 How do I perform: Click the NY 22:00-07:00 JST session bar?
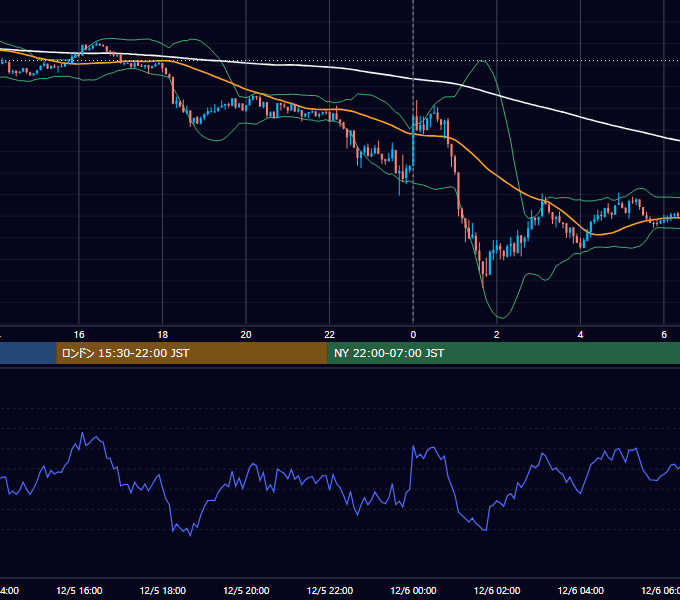[x=503, y=353]
